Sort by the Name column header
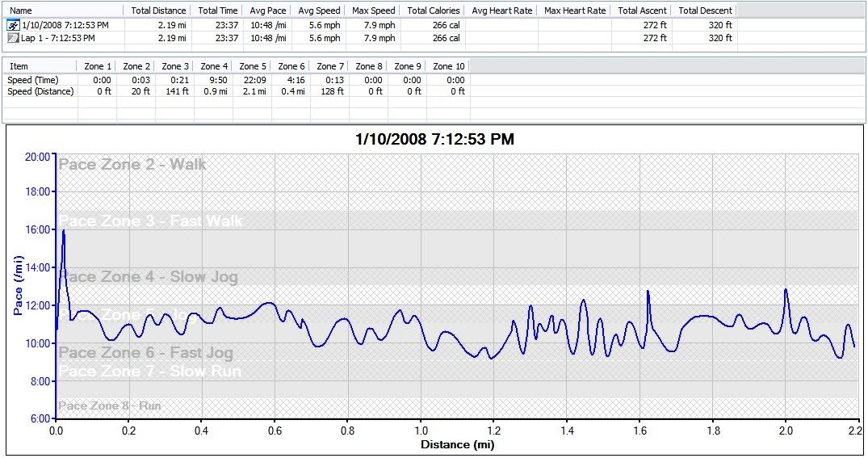The image size is (868, 458). tap(20, 11)
